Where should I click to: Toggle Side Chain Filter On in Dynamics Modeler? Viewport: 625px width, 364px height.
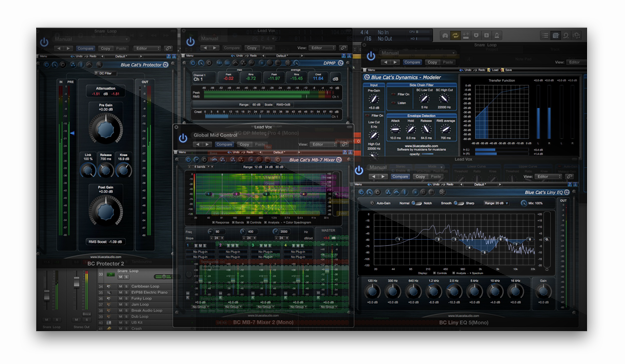(x=394, y=94)
